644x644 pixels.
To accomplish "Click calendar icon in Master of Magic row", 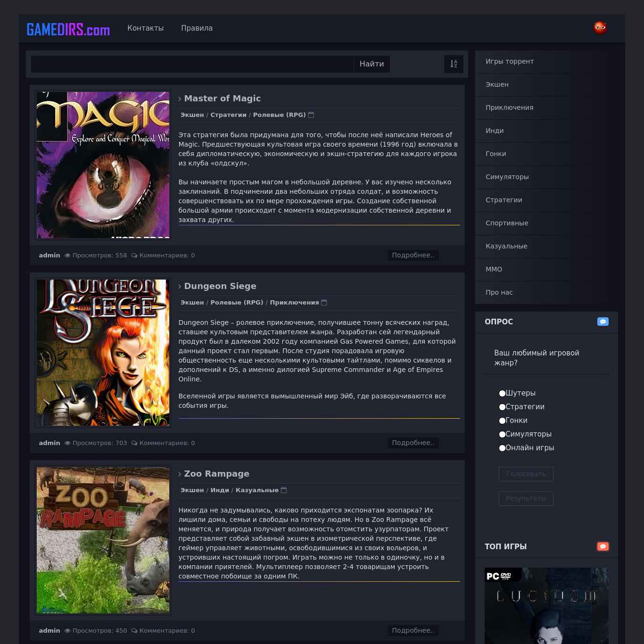I will tap(311, 115).
